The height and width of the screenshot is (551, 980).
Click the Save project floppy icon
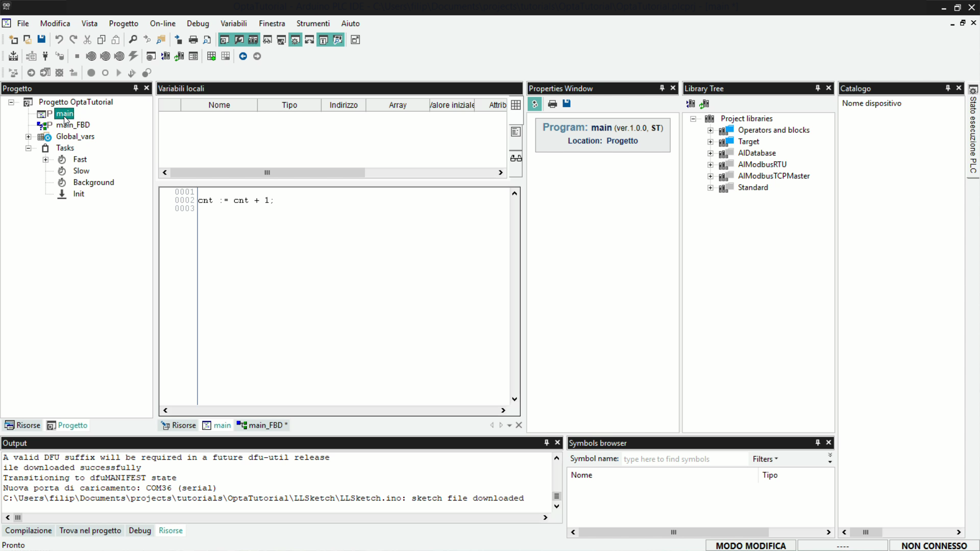(41, 40)
